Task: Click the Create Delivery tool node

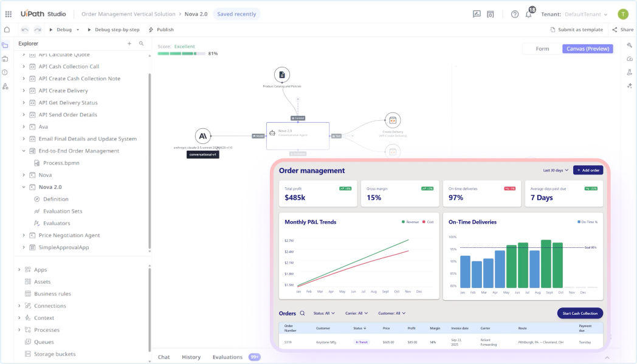Action: pyautogui.click(x=393, y=120)
